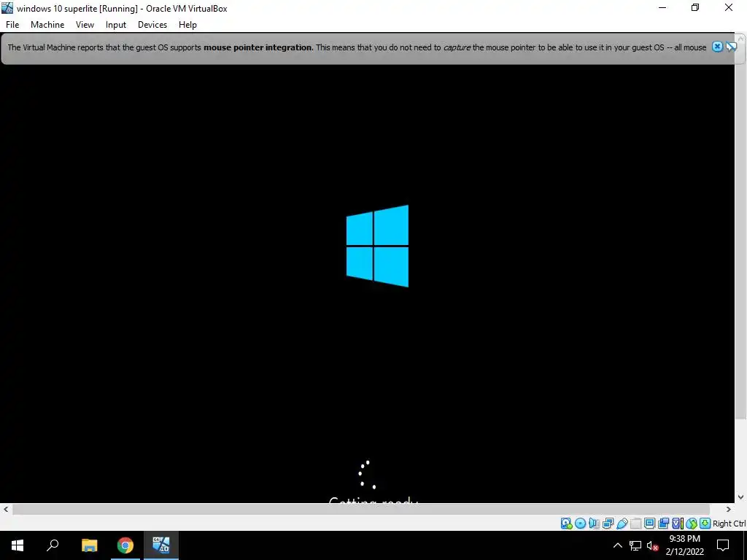
Task: Open the Input menu
Action: point(116,25)
